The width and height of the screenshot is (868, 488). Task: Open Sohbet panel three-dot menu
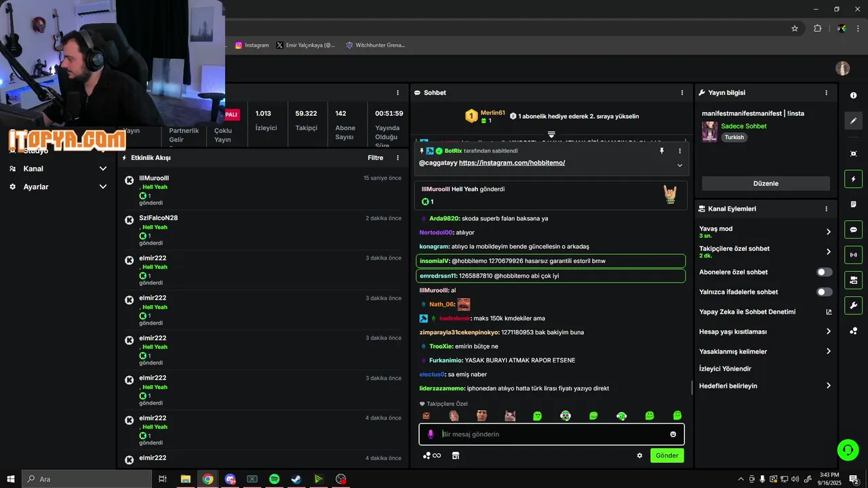pyautogui.click(x=682, y=93)
